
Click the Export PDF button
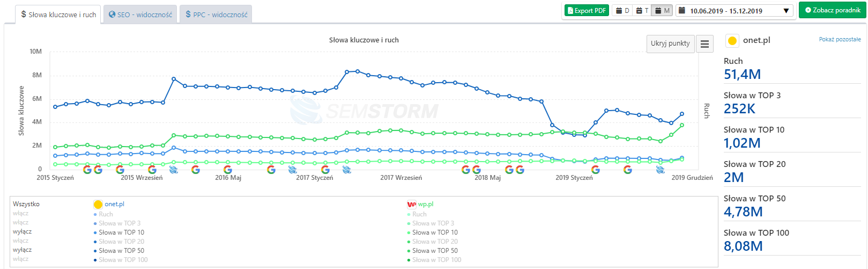pos(587,11)
